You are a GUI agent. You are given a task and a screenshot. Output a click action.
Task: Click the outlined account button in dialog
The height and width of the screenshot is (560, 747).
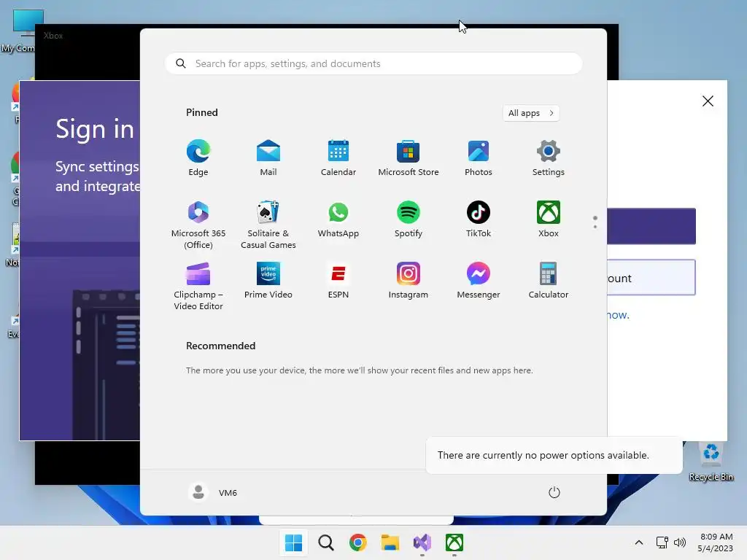click(651, 277)
